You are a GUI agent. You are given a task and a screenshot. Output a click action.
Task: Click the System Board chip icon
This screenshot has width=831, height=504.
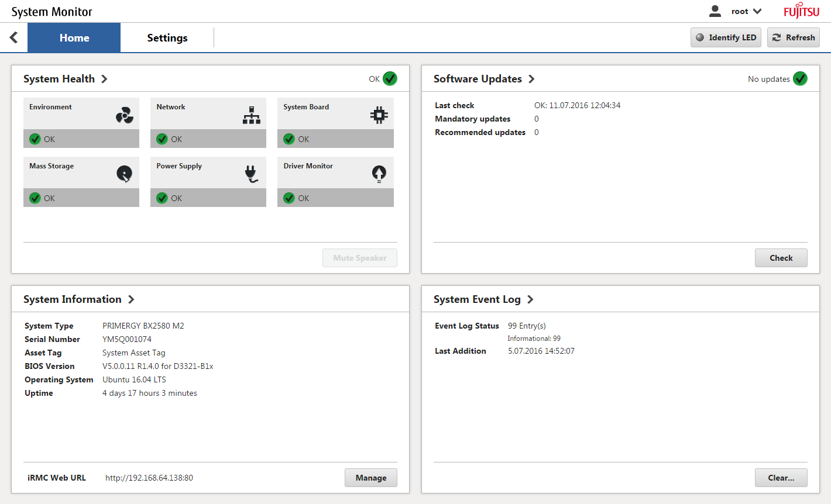click(x=379, y=115)
